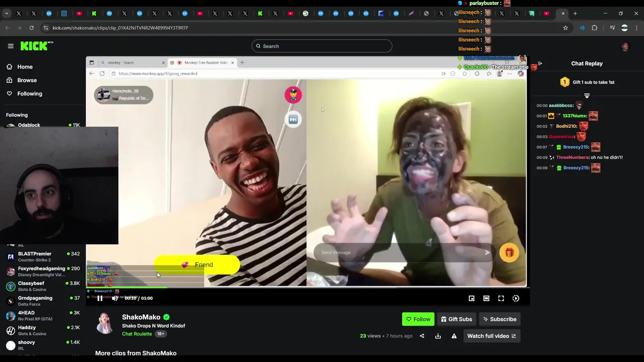
Task: Toggle mini player mode icon
Action: coord(471,298)
